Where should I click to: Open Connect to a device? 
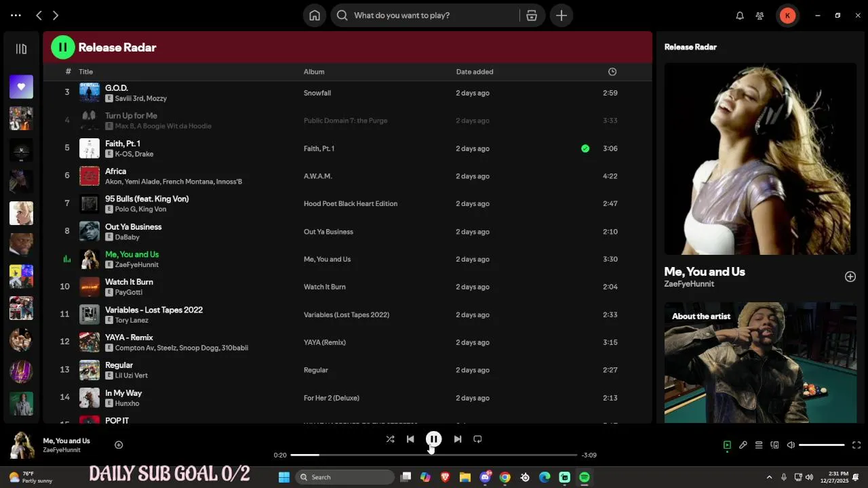(775, 445)
